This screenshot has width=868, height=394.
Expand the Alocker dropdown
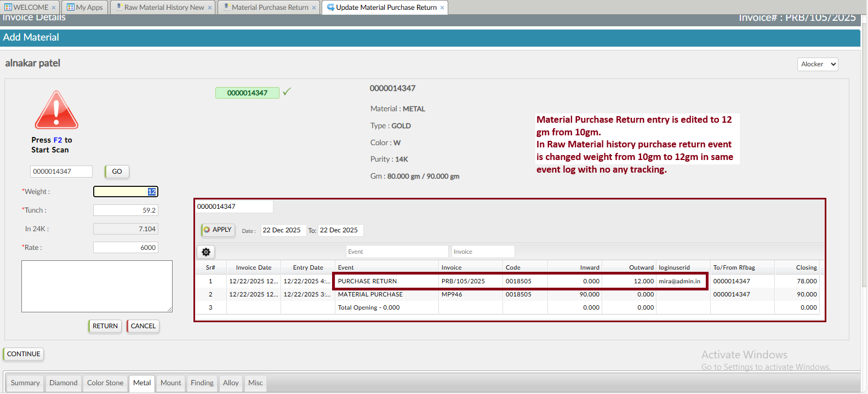coord(817,64)
